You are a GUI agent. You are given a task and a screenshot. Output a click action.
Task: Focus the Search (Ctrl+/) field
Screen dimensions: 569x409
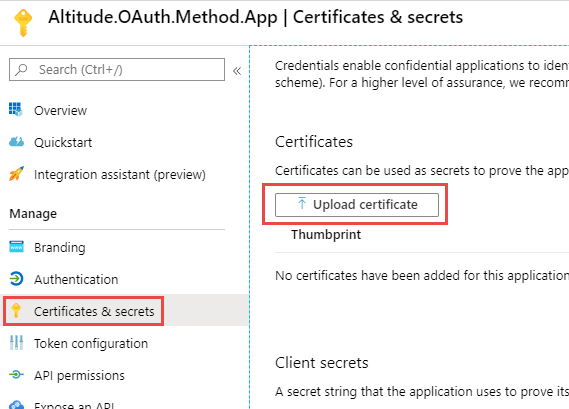[x=117, y=69]
